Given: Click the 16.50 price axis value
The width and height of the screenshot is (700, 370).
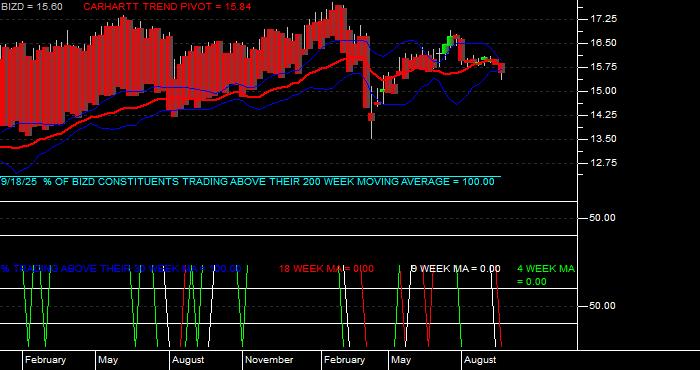Looking at the screenshot, I should pyautogui.click(x=604, y=43).
